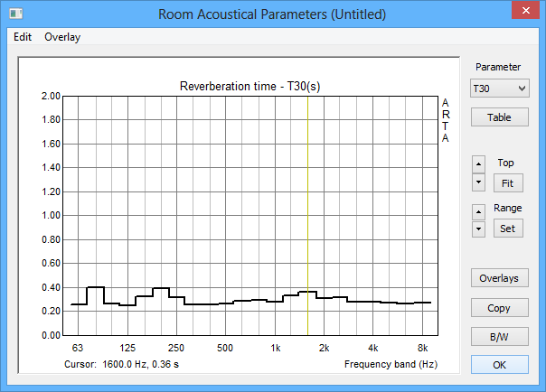This screenshot has height=392, width=546.
Task: Close the Room Acoustical Parameters window
Action: (520, 13)
